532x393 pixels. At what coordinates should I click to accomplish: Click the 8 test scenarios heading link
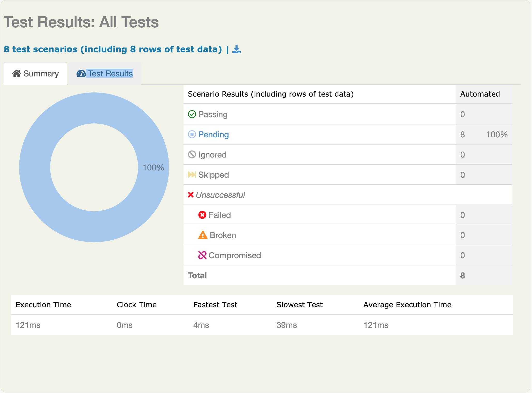[113, 49]
